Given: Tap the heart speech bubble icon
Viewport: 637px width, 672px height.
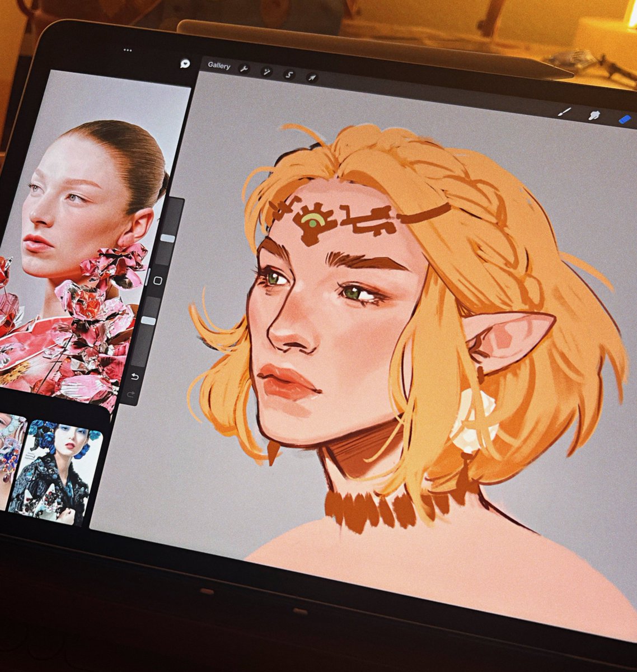Looking at the screenshot, I should coord(185,64).
